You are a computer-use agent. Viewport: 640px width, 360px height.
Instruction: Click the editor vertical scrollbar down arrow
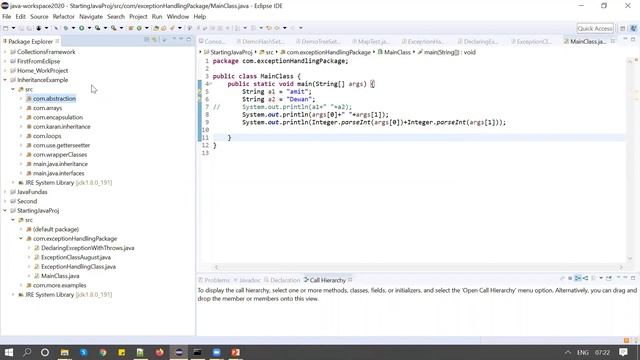click(629, 258)
